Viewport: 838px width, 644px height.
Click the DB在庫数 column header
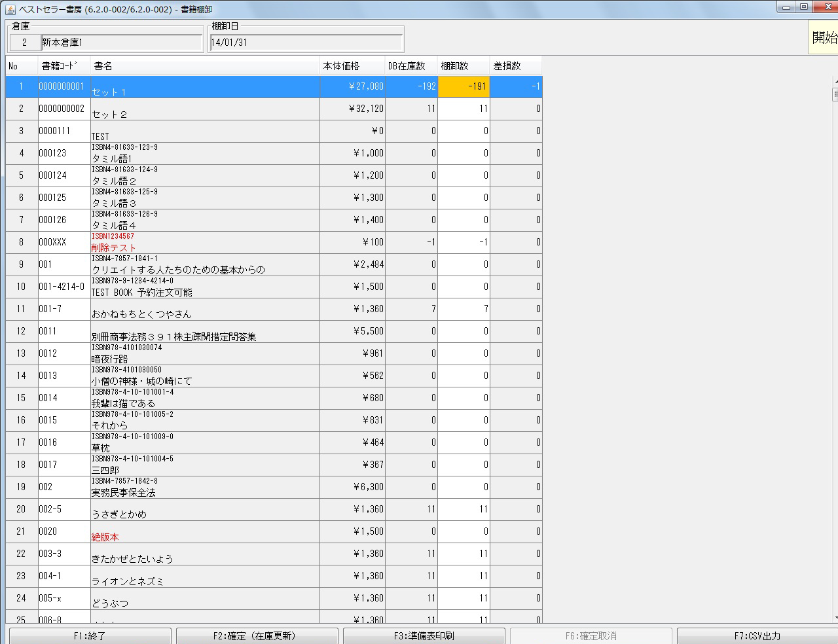click(410, 66)
